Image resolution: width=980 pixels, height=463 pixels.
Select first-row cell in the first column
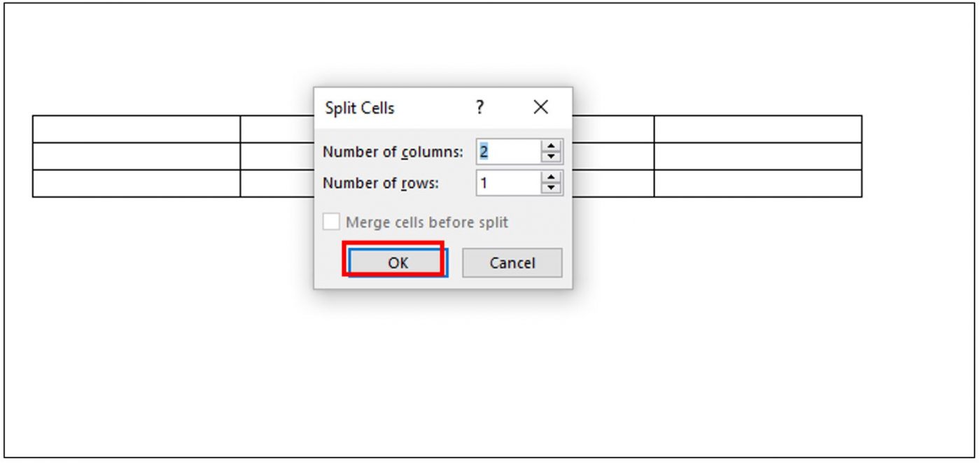136,129
